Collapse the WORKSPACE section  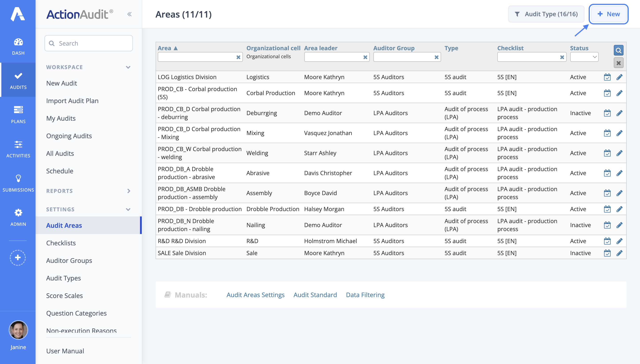point(128,67)
